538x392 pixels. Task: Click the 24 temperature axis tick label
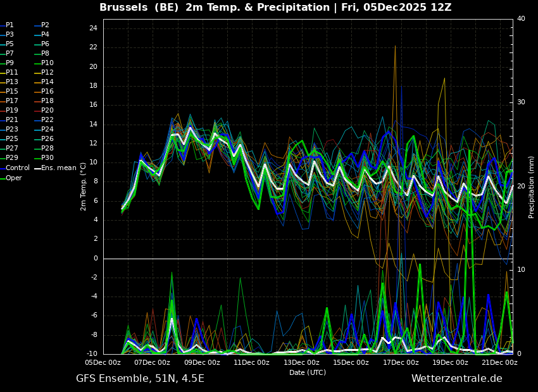92,28
